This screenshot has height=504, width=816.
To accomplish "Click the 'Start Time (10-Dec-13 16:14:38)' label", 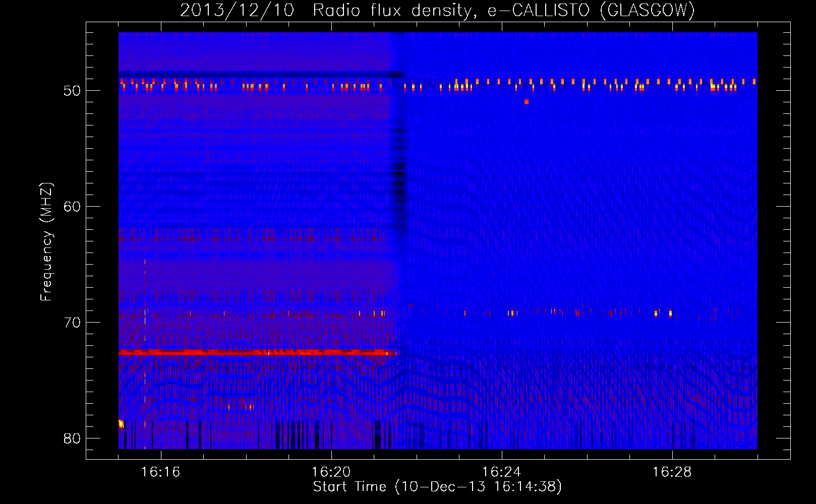I will 437,487.
